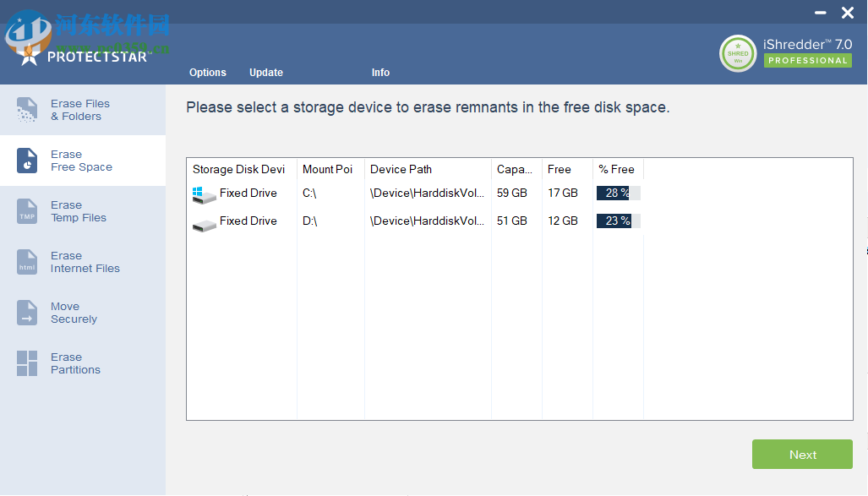Click the D: fixed drive disk icon
The image size is (868, 496).
coord(204,222)
